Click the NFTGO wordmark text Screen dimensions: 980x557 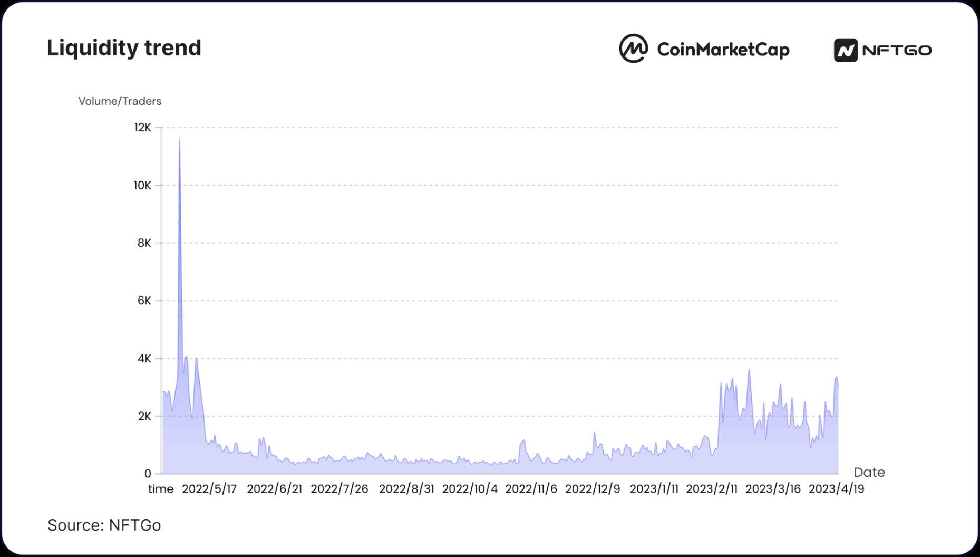[897, 50]
